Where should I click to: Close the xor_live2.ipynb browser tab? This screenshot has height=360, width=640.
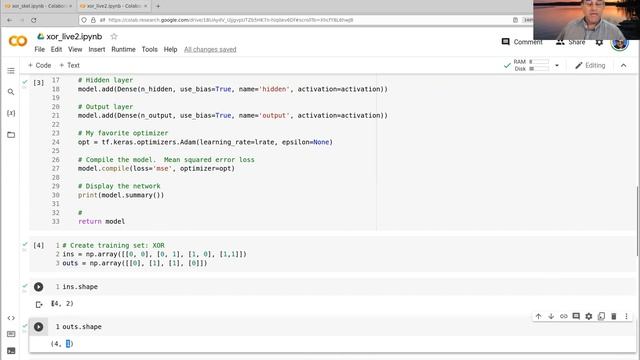tap(145, 6)
